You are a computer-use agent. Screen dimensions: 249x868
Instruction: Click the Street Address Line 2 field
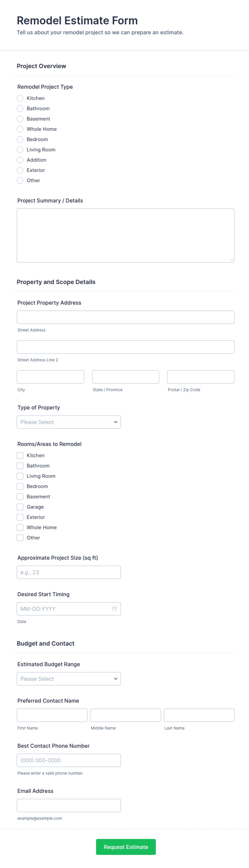click(126, 347)
